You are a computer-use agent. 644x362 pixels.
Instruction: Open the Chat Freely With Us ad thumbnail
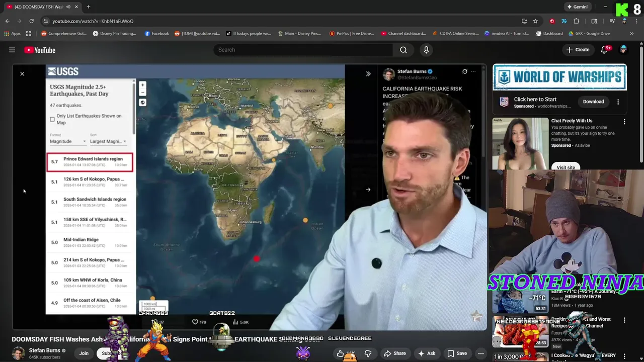point(520,143)
